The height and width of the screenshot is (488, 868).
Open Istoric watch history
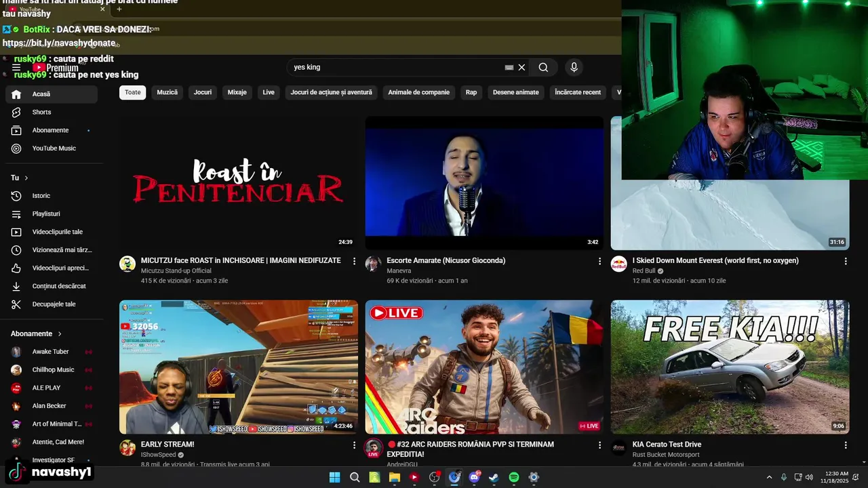pyautogui.click(x=52, y=196)
